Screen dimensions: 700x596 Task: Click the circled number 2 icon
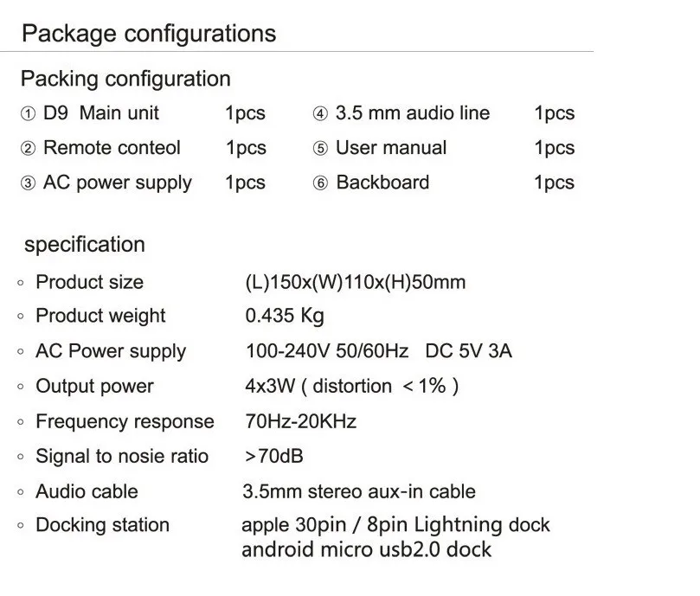tap(28, 148)
